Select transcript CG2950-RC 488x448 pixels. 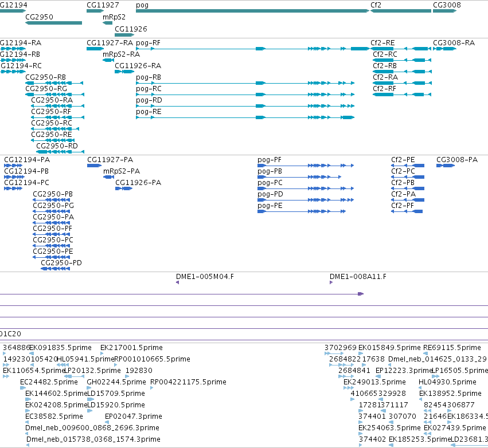coord(55,129)
